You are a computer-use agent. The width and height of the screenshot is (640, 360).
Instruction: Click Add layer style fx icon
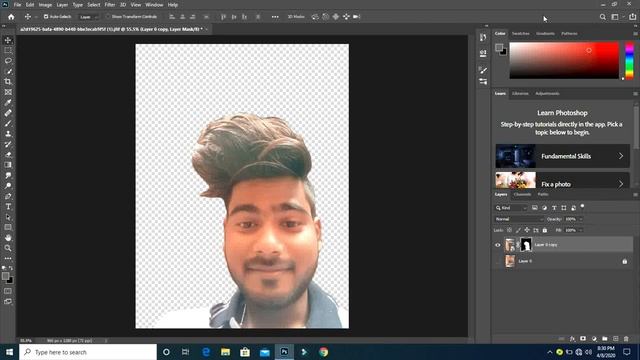point(572,339)
